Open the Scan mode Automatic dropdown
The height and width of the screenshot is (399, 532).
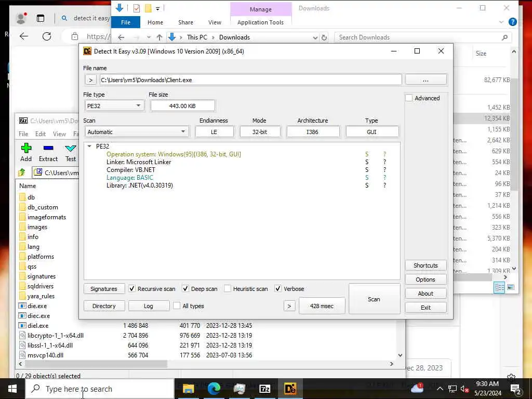click(x=137, y=131)
